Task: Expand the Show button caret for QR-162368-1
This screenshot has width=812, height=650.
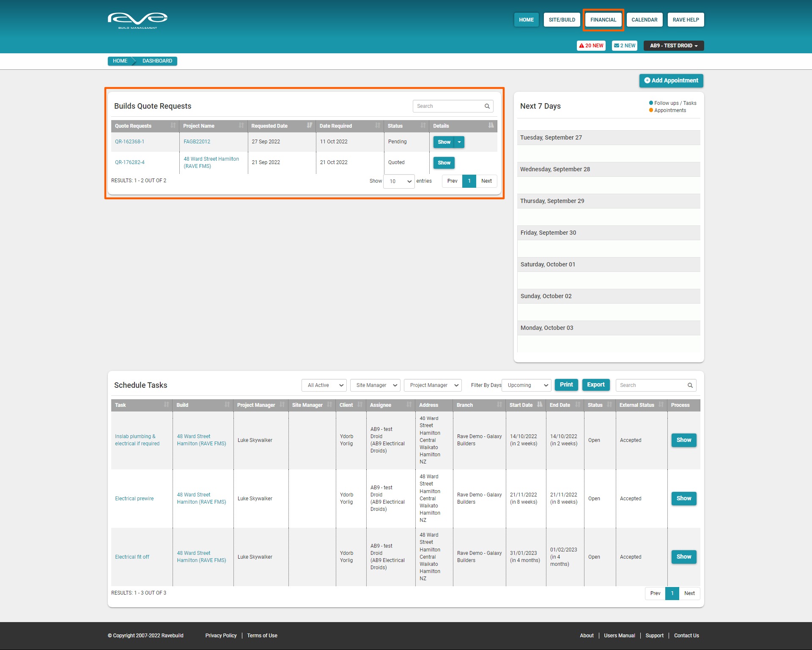Action: (x=459, y=142)
